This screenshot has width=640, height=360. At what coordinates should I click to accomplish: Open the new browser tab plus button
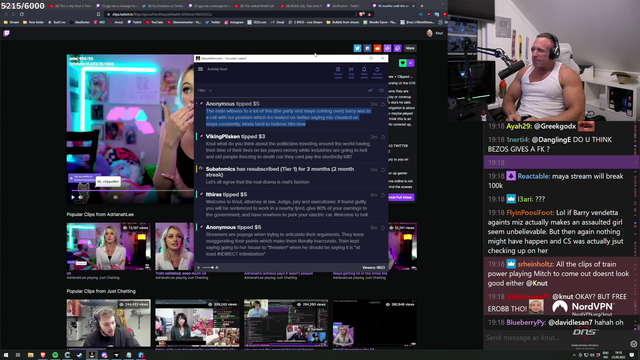[422, 6]
